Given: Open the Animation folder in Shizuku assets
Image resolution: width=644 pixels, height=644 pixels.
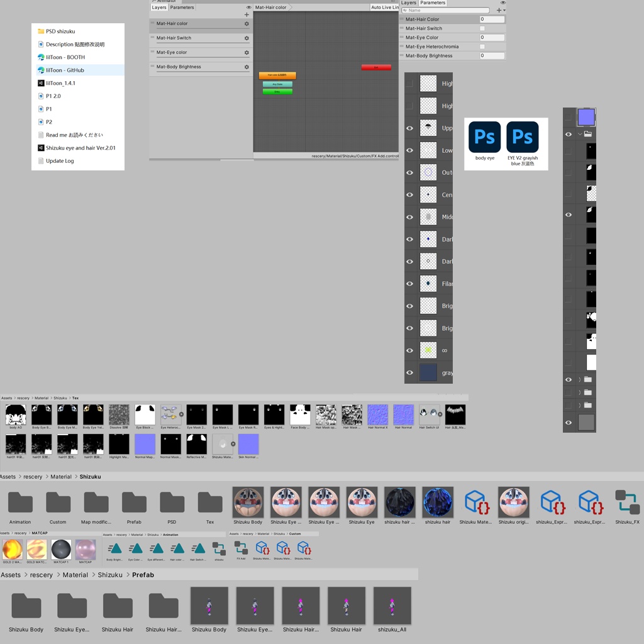Looking at the screenshot, I should [20, 502].
